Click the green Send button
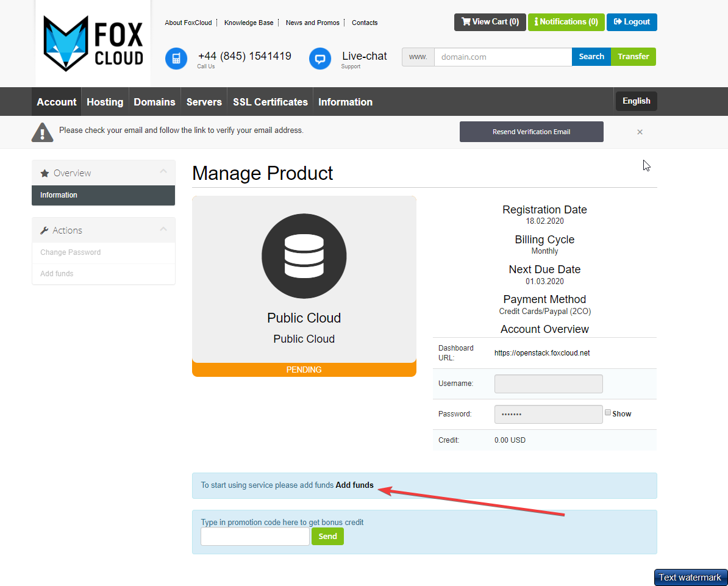Image resolution: width=728 pixels, height=586 pixels. [327, 537]
